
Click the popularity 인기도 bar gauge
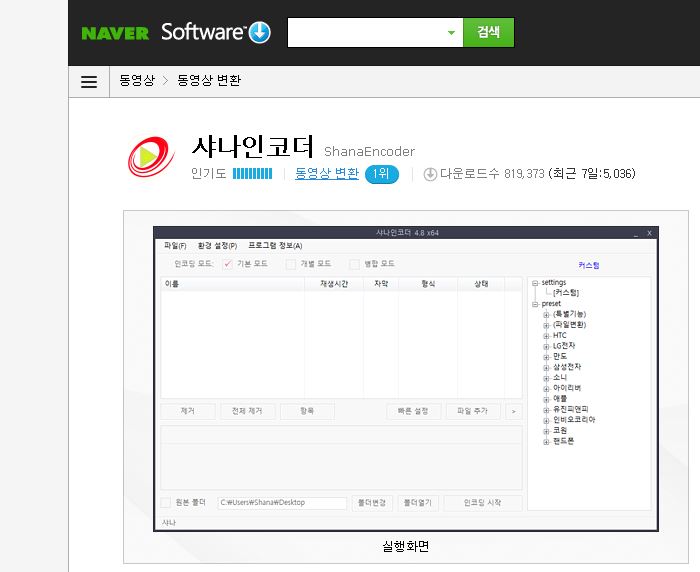tap(252, 173)
